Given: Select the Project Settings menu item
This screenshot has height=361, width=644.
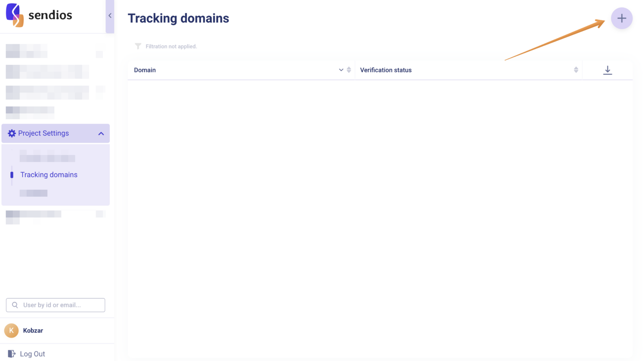Looking at the screenshot, I should tap(43, 133).
